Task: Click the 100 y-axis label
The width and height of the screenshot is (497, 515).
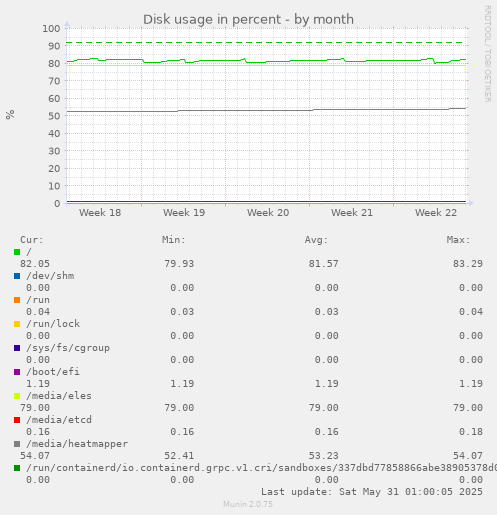Action: click(51, 29)
